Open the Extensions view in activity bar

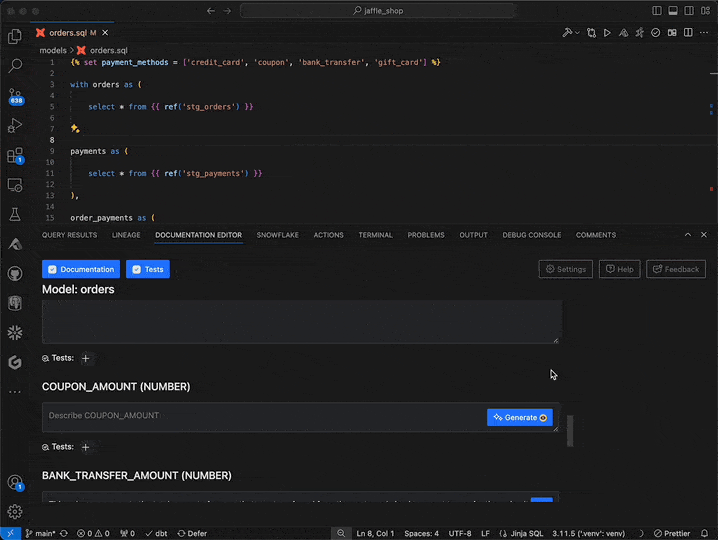(15, 155)
